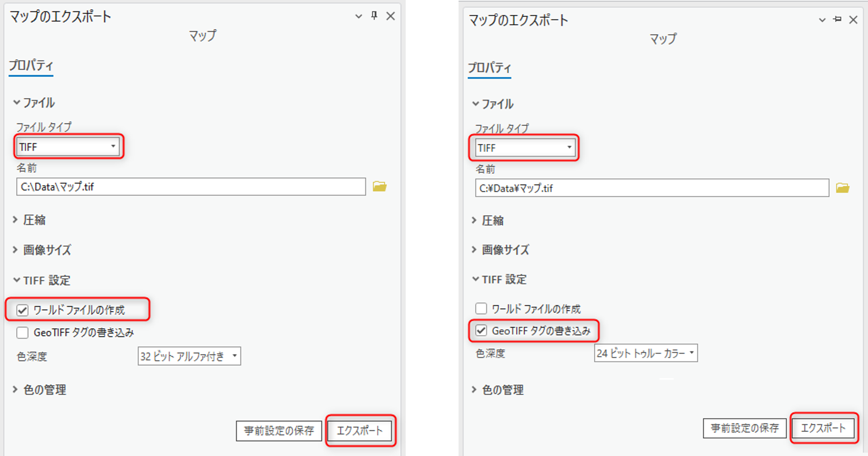
Task: Collapse TIFF 設定 section in right pane
Action: [475, 279]
